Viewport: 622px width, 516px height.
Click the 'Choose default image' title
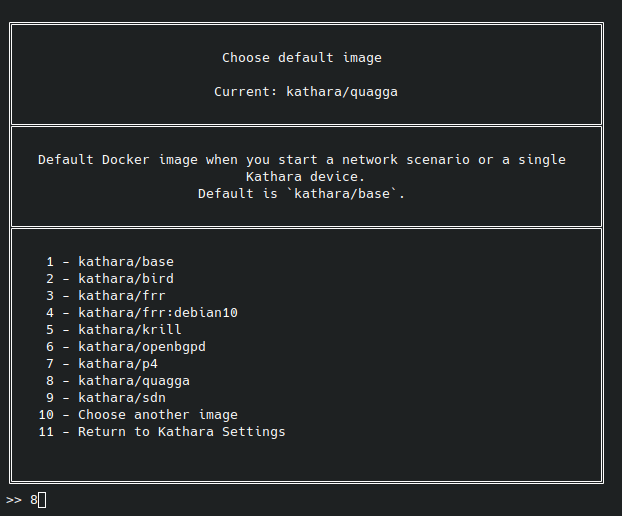pyautogui.click(x=302, y=58)
